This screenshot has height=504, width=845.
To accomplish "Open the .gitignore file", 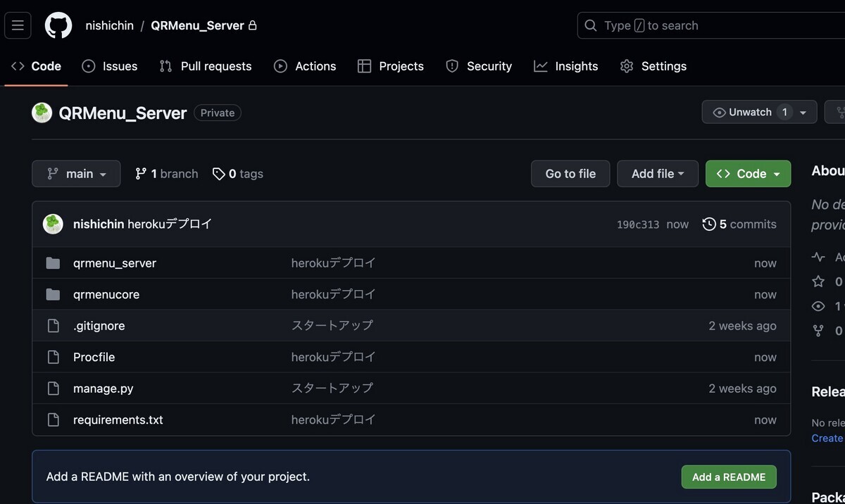I will pos(99,326).
